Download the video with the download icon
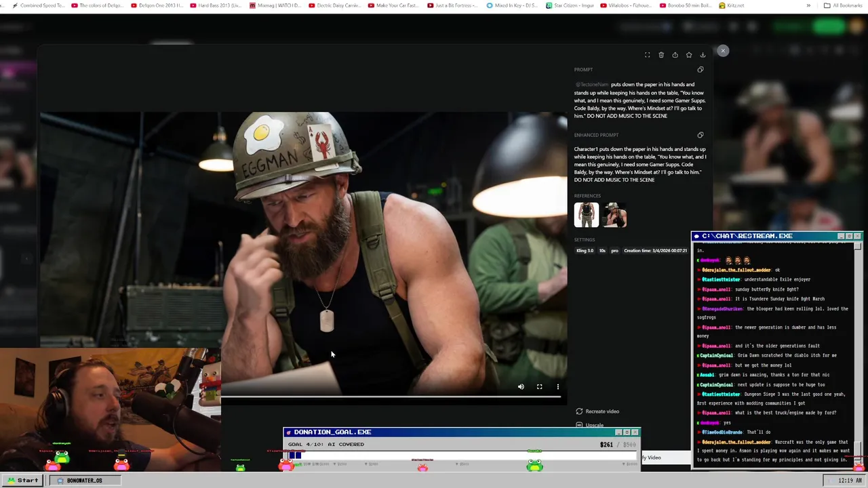This screenshot has width=868, height=488. (703, 55)
